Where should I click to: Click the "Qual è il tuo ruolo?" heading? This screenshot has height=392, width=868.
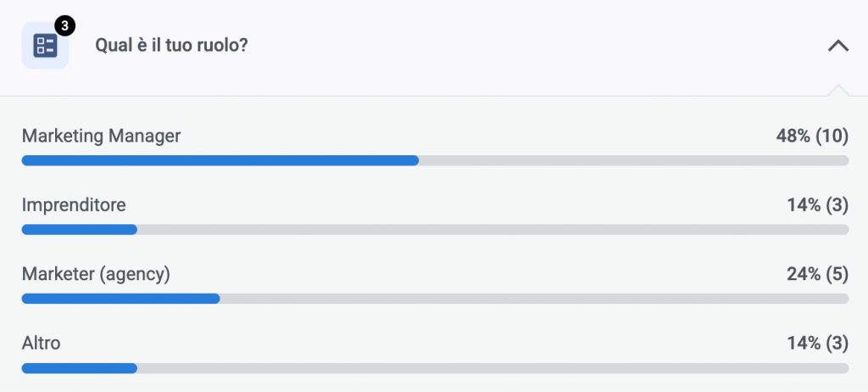click(x=171, y=46)
